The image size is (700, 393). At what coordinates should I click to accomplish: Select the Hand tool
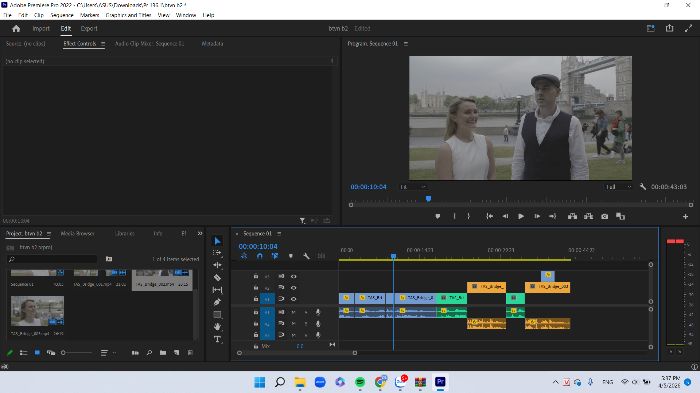(217, 327)
